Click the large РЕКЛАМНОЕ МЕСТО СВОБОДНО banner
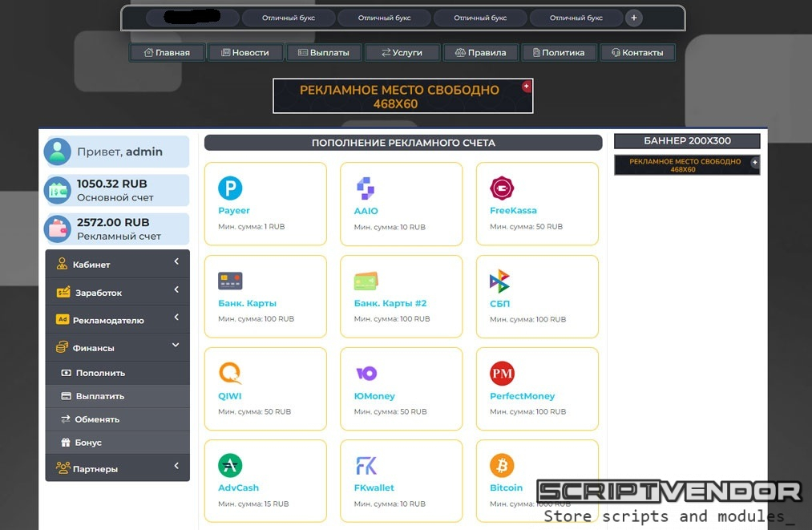This screenshot has height=530, width=812. 403,96
